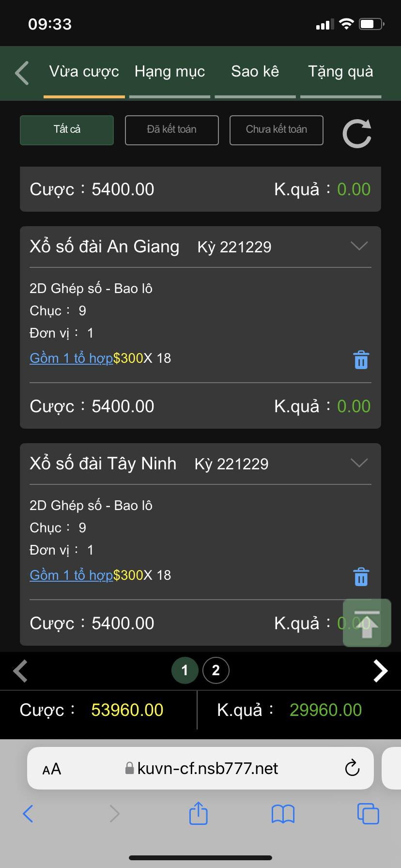Tap the next page arrow in pagination
The image size is (401, 868).
coord(380,671)
